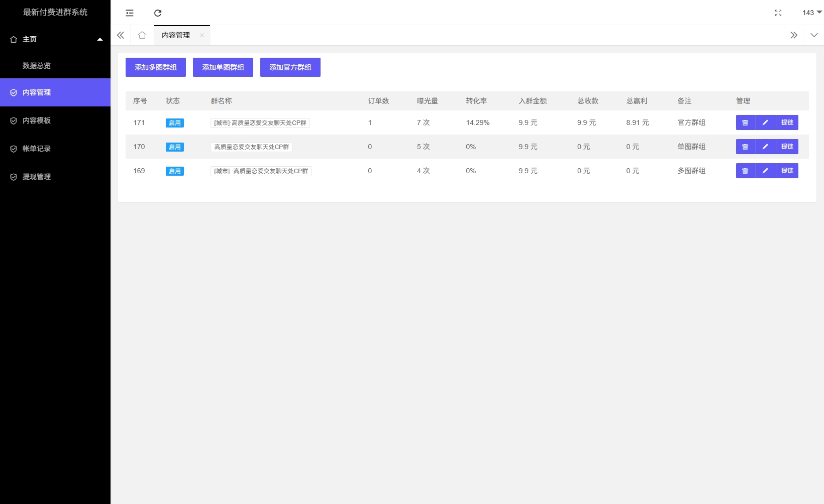Edit group row 171 with pencil icon

pos(765,122)
